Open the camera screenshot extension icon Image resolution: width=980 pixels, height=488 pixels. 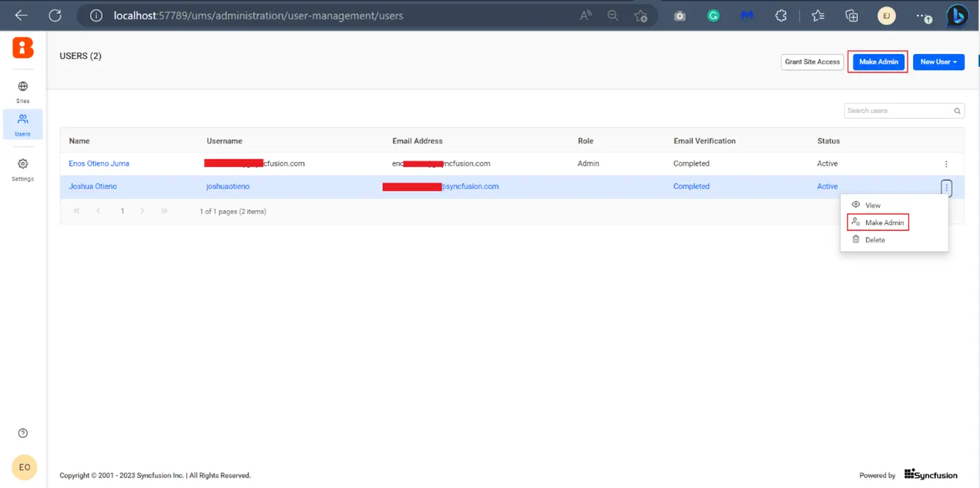(x=680, y=16)
